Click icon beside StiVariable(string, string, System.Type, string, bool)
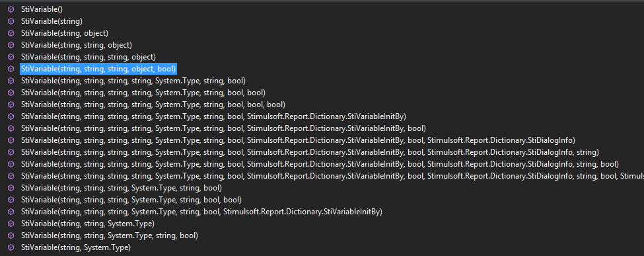This screenshot has height=256, width=644. (11, 235)
